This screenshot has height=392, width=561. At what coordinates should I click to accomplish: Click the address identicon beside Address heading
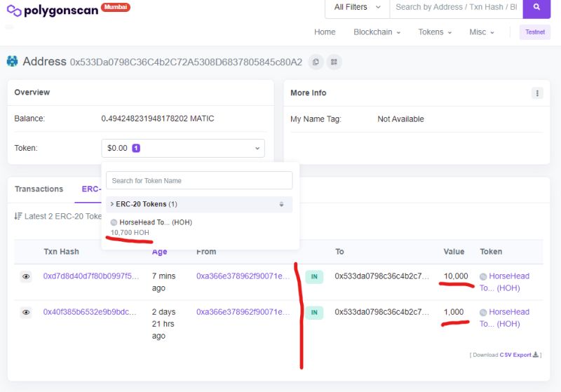coord(12,61)
